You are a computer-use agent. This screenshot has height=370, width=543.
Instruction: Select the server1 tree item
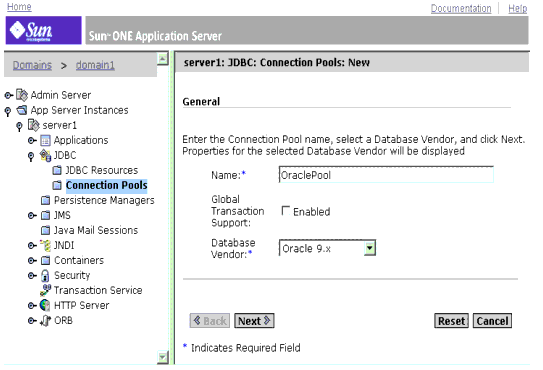point(60,125)
